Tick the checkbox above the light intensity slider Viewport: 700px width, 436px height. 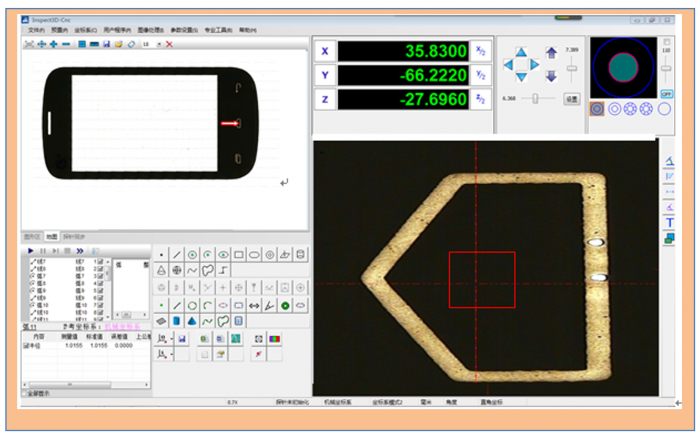click(667, 42)
